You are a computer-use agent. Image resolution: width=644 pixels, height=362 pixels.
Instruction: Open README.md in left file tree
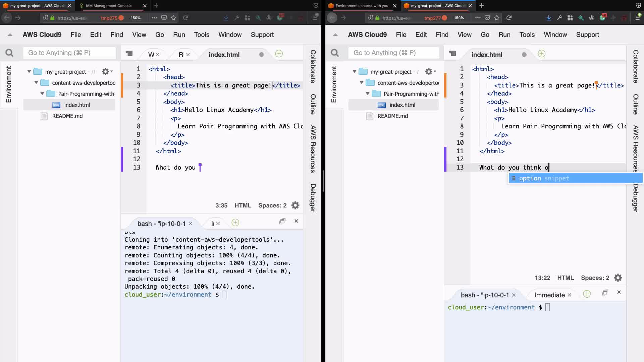coord(67,116)
